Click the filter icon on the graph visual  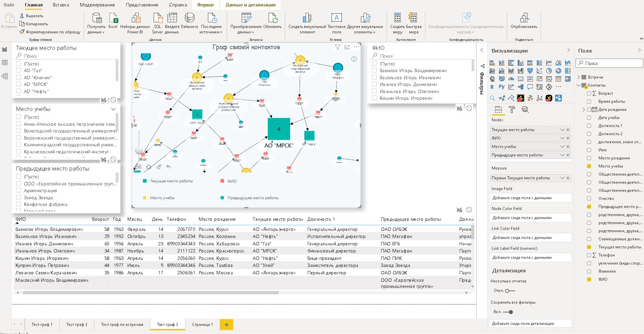(x=338, y=48)
